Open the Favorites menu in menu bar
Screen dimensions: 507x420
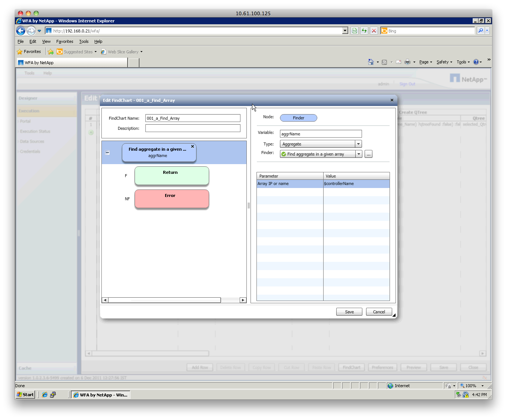(64, 41)
